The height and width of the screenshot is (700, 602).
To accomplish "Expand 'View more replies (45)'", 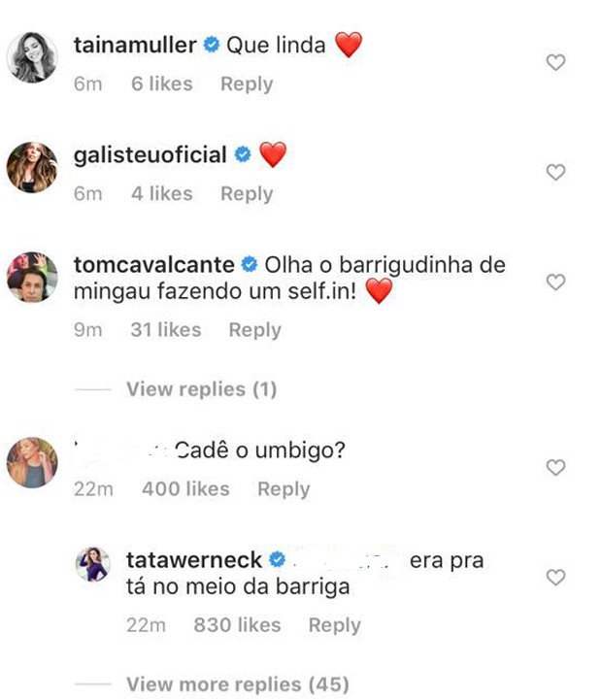I will point(237,684).
